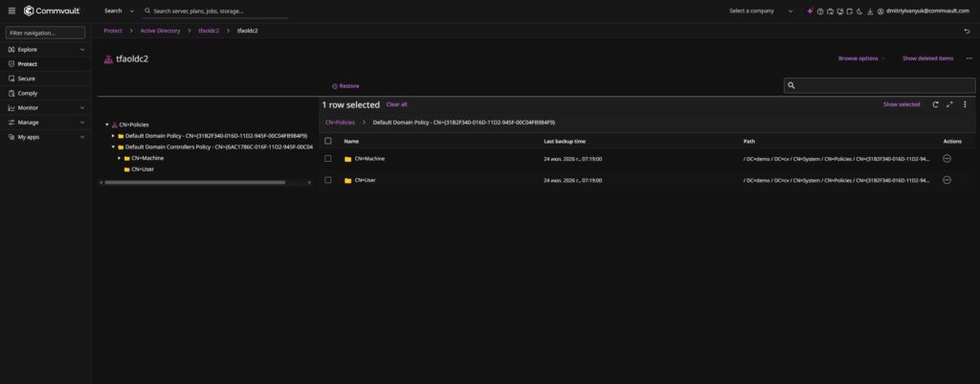The image size is (980, 384).
Task: Expand the Default Domain Policy tree node
Action: (x=113, y=136)
